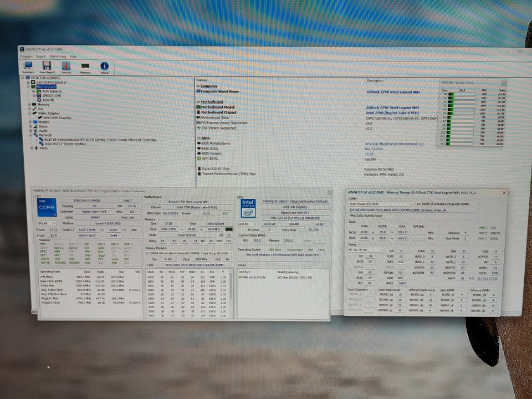Click the Intel Graphics GPU logo
Screen dimensions: 532x399
pos(248,208)
